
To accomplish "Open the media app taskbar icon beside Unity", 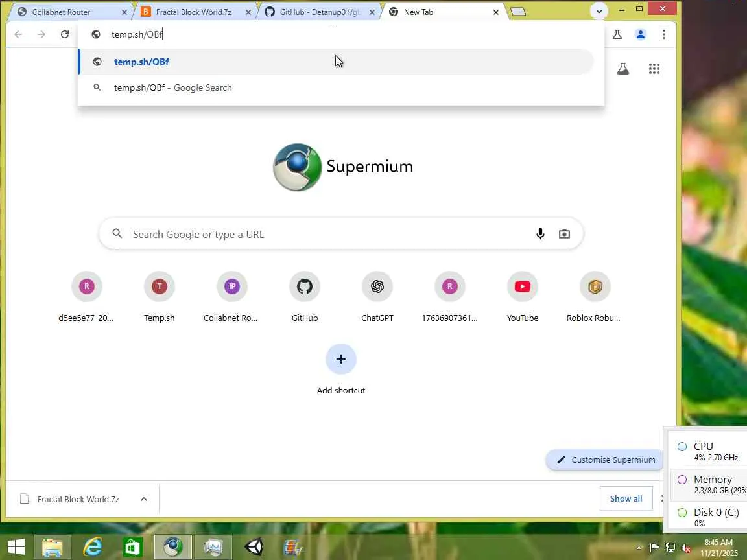I will [293, 547].
